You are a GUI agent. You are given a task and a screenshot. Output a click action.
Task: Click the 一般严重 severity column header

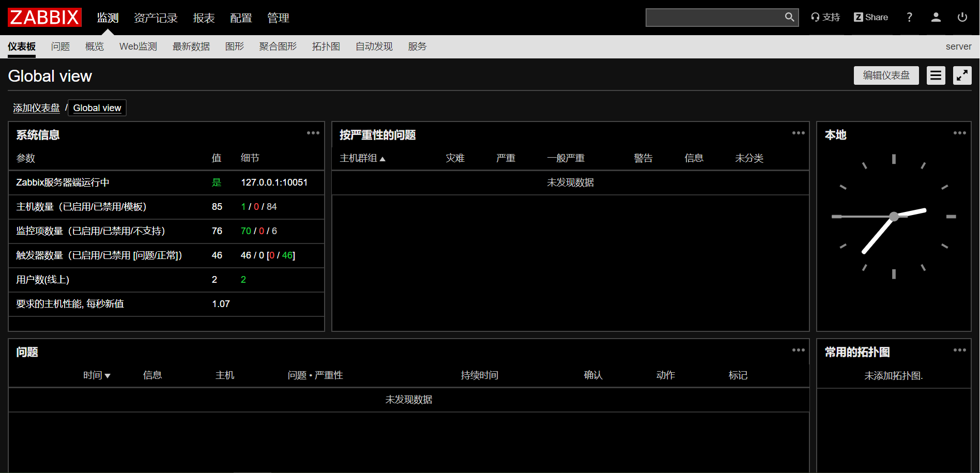[565, 158]
